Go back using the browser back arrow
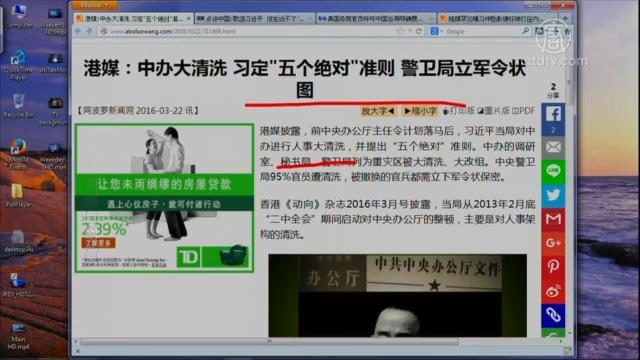 (x=79, y=31)
